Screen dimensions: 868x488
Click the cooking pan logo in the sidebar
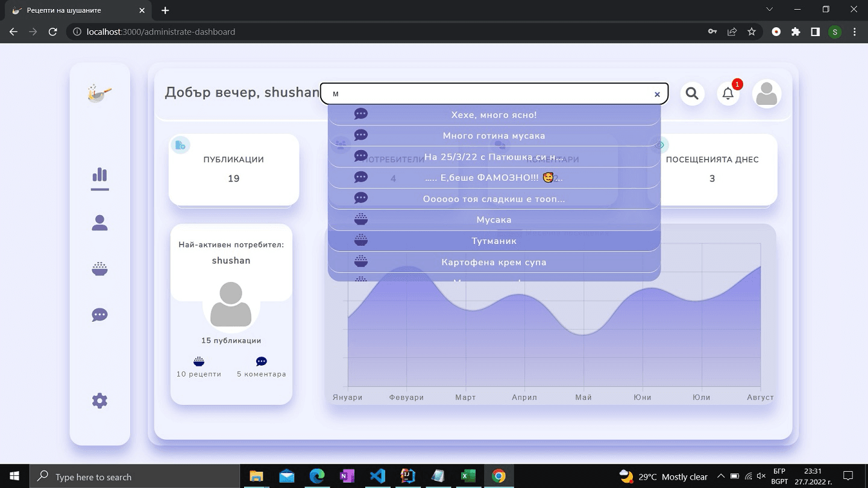pos(99,93)
